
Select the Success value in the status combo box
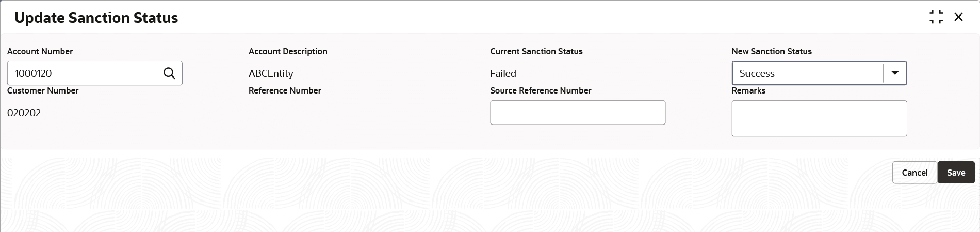point(808,73)
